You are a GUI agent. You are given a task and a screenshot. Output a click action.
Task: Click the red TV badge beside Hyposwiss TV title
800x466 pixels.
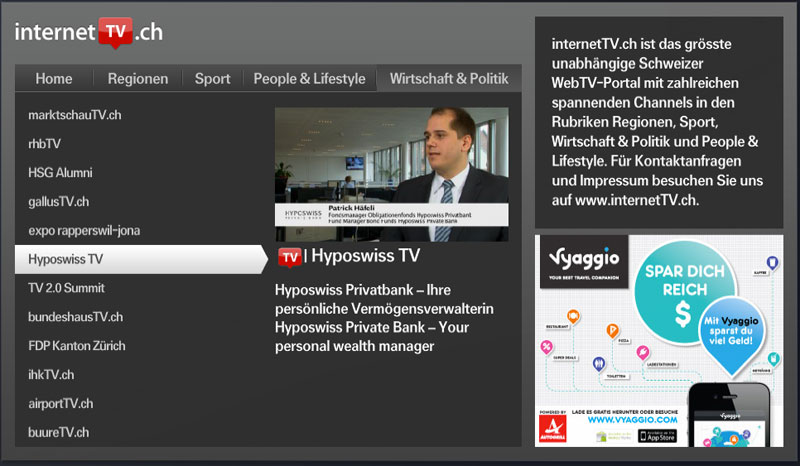(x=289, y=257)
